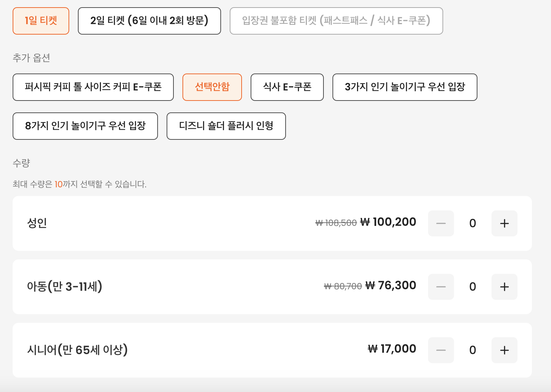Choose the 디즈니 숄더 플러시 인형 add-on
Image resolution: width=551 pixels, height=392 pixels.
[226, 126]
